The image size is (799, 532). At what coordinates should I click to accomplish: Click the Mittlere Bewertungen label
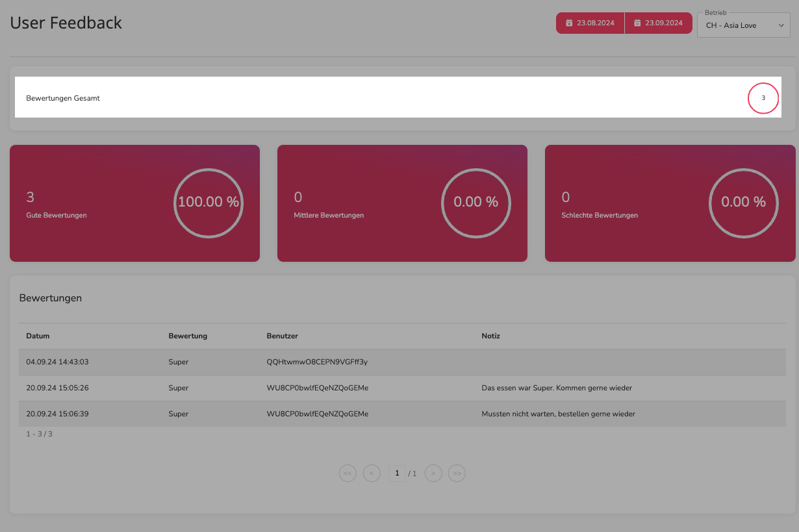[329, 215]
